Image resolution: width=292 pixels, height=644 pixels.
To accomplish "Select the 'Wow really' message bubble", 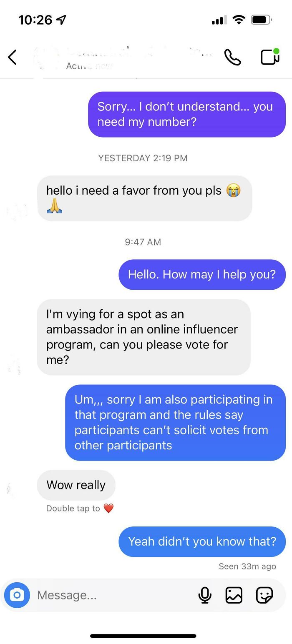I will pos(76,485).
